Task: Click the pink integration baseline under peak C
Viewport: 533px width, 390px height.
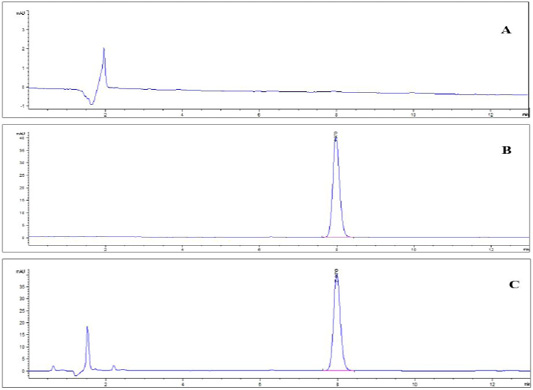Action: 338,370
